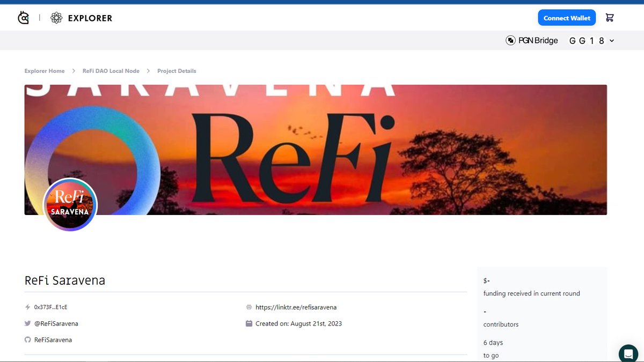
Task: Click the ReFi Saravena round avatar
Action: pyautogui.click(x=70, y=205)
